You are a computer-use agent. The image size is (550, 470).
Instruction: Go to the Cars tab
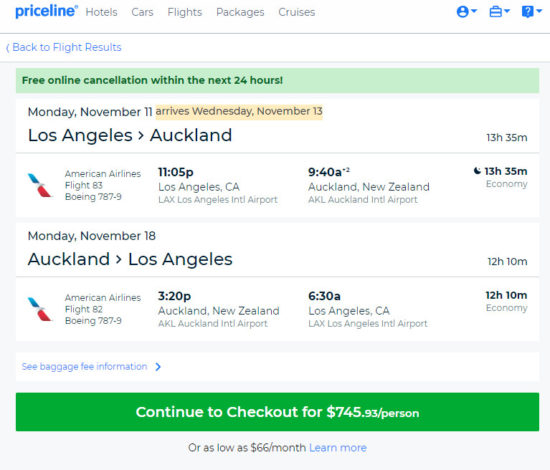(142, 12)
